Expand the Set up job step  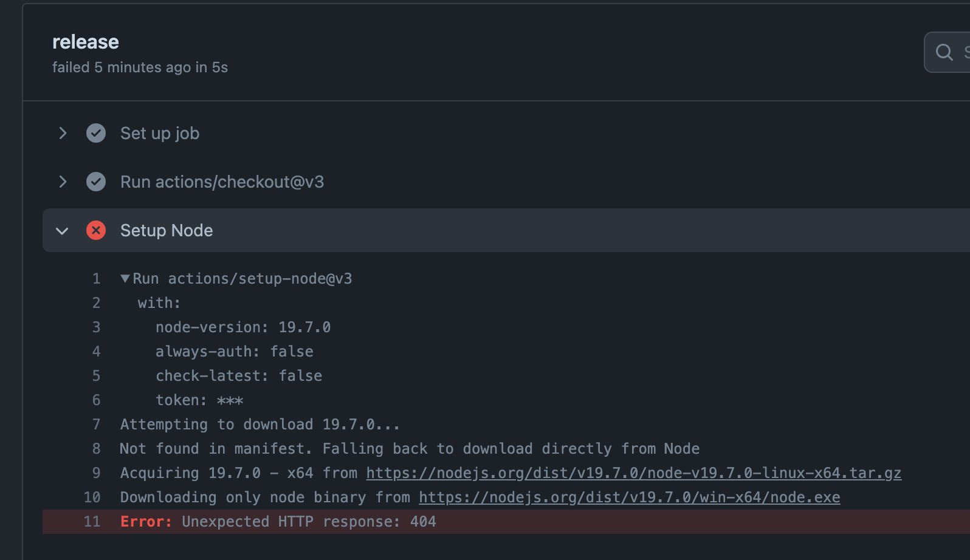[x=63, y=133]
